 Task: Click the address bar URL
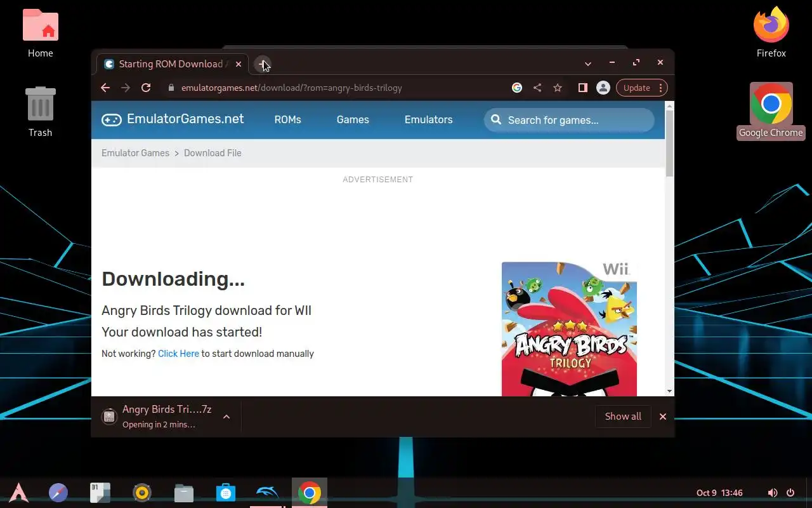292,88
